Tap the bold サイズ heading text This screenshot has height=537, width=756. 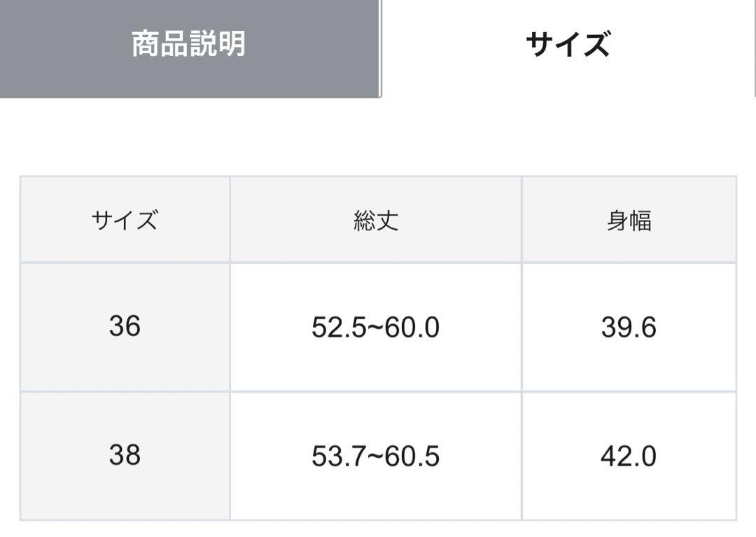click(568, 44)
